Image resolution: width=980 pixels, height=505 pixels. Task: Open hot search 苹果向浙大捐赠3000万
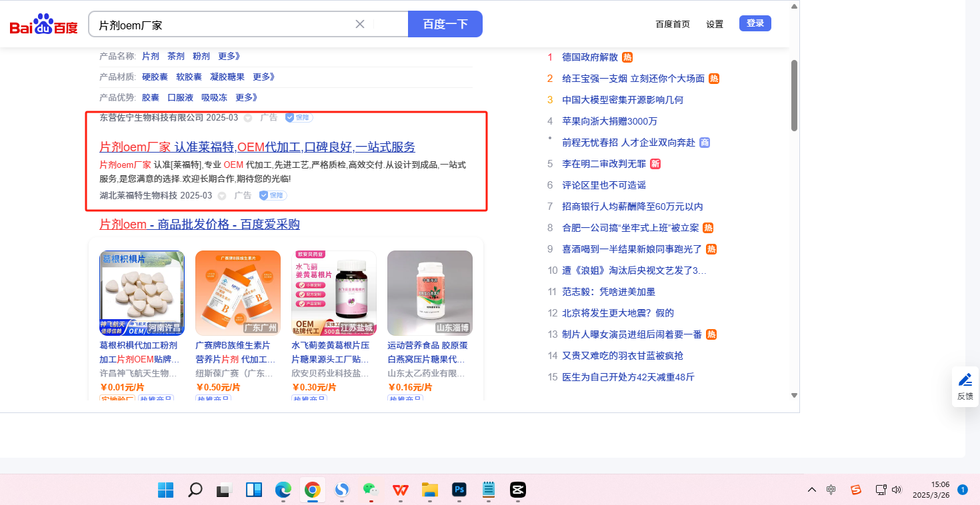tap(610, 121)
